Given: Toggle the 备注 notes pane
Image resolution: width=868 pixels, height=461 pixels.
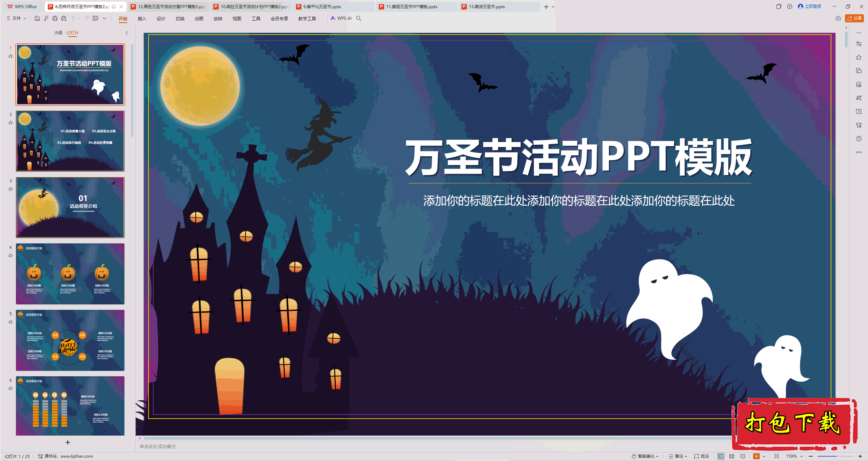Looking at the screenshot, I should [678, 456].
